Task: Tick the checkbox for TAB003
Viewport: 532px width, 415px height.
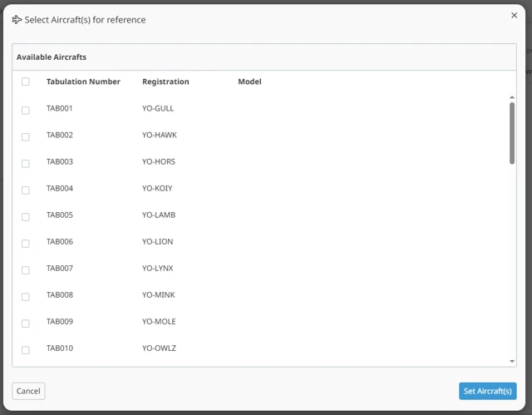Action: tap(26, 163)
